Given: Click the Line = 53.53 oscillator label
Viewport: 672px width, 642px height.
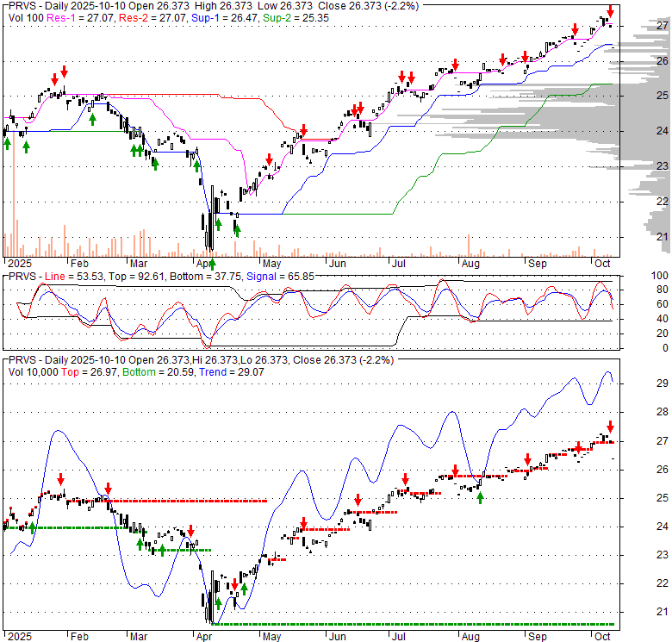Looking at the screenshot, I should [x=69, y=277].
